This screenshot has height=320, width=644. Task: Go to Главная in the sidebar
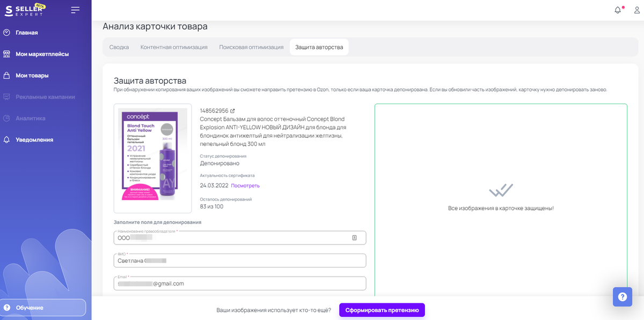pyautogui.click(x=26, y=33)
